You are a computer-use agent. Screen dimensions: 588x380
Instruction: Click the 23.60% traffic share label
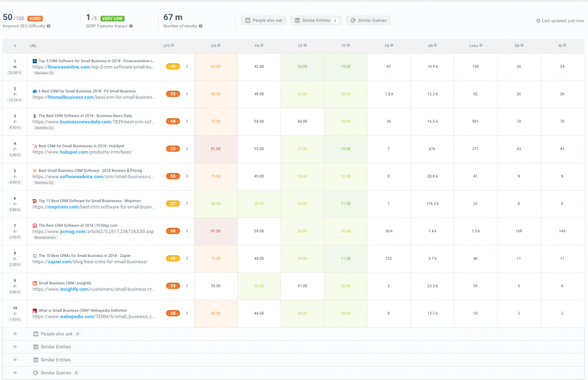(x=15, y=73)
